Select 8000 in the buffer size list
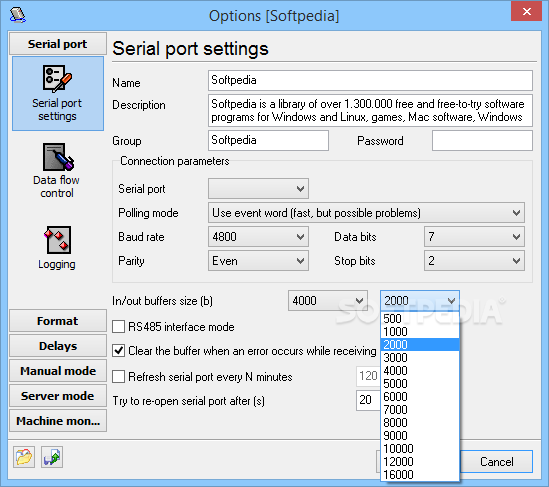Screen dimensions: 549x487 pyautogui.click(x=420, y=423)
